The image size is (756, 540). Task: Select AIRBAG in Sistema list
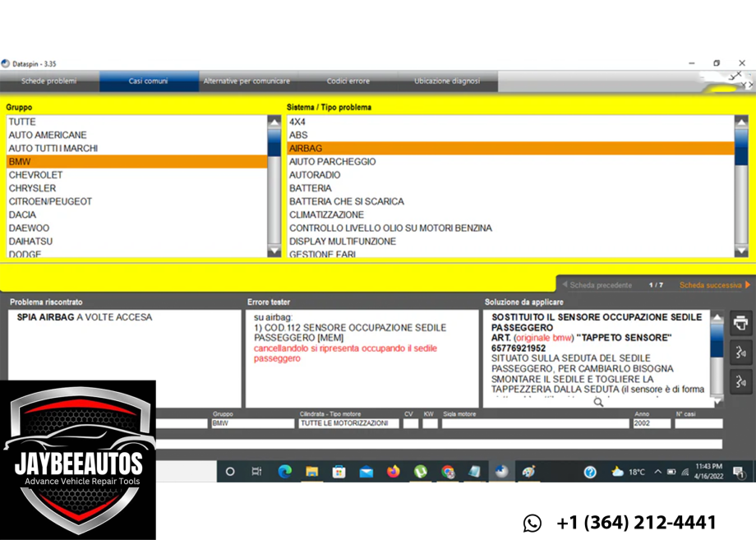tap(510, 148)
